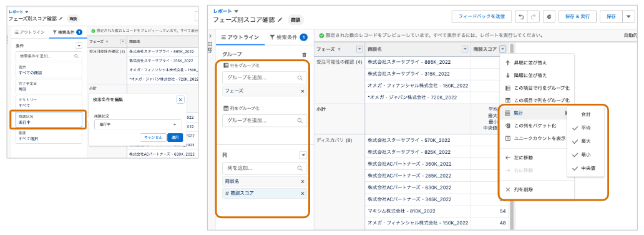Switch to アウトライン tab in left window

click(29, 32)
